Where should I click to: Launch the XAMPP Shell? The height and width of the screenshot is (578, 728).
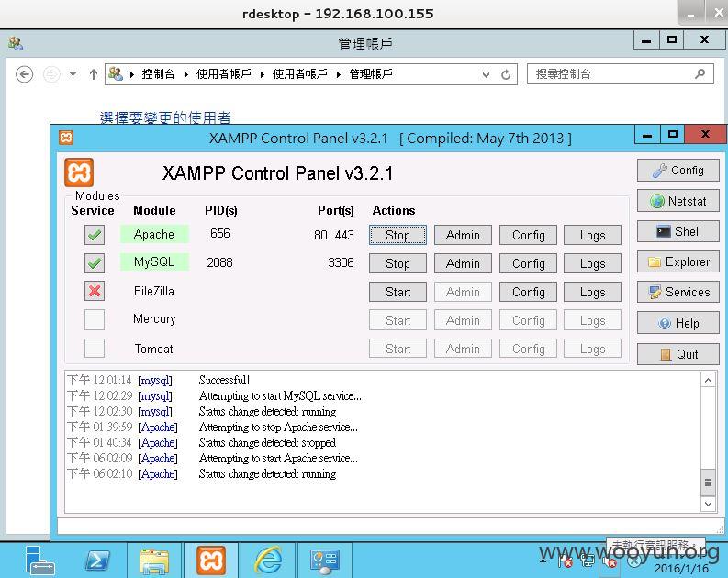click(678, 231)
